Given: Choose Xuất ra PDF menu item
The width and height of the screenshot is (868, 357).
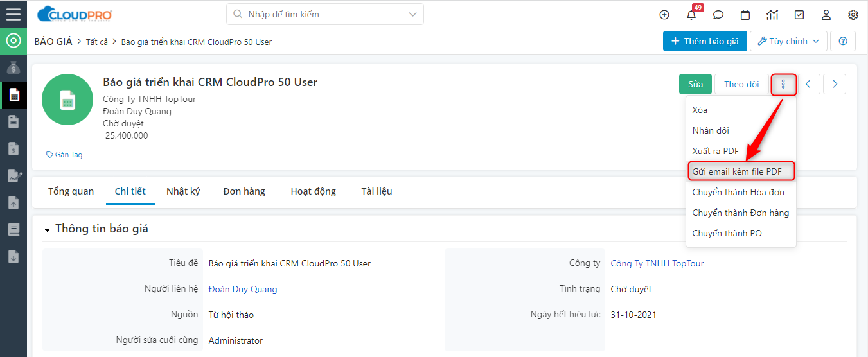Looking at the screenshot, I should pos(741,151).
